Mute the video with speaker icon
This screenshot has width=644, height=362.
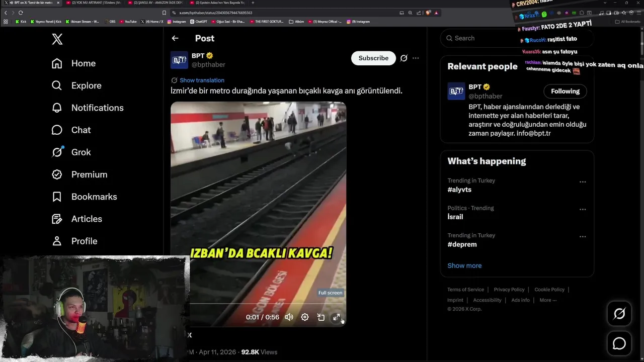pos(289,317)
